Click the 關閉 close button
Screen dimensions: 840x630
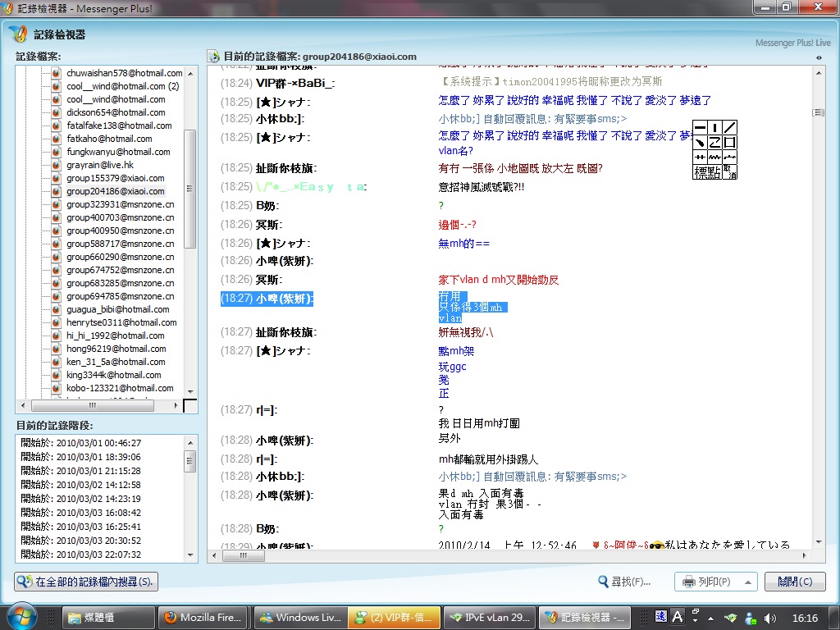click(x=794, y=582)
